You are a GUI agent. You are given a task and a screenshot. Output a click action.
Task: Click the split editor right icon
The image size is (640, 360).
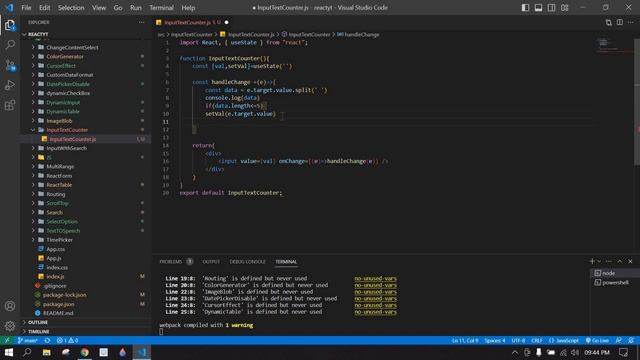click(620, 22)
